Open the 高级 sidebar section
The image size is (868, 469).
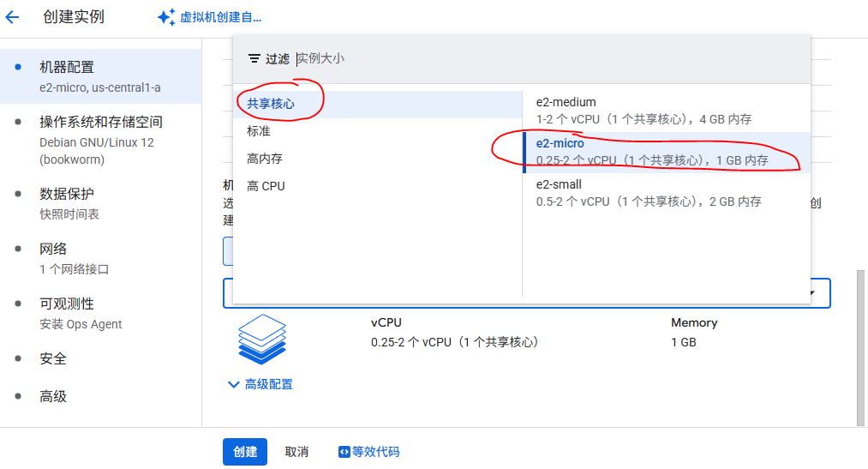click(101, 396)
